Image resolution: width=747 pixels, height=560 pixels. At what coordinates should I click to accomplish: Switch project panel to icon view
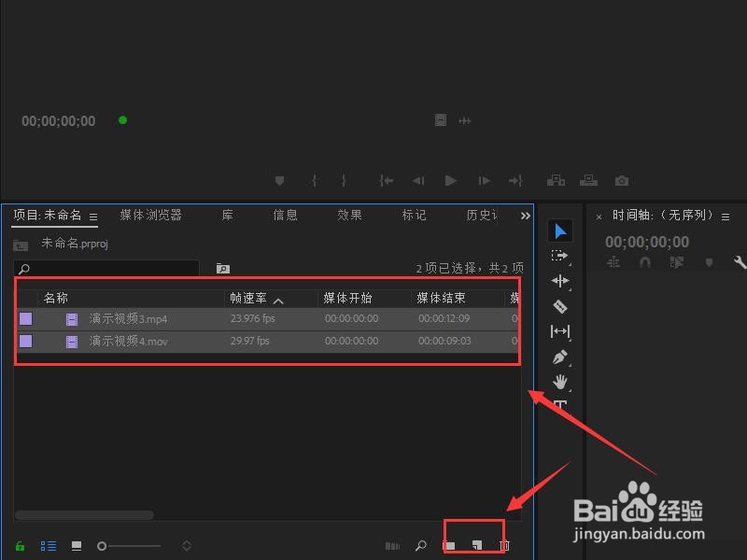(x=77, y=546)
